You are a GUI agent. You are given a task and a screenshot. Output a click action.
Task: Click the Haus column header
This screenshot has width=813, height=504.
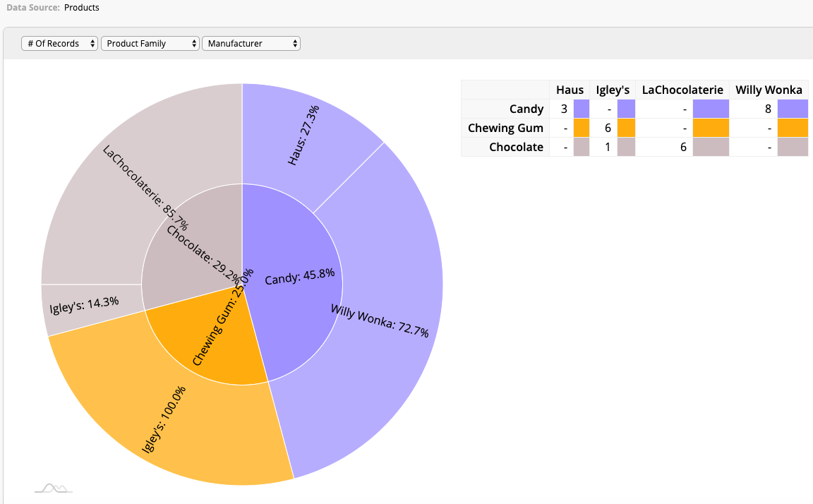pos(570,90)
